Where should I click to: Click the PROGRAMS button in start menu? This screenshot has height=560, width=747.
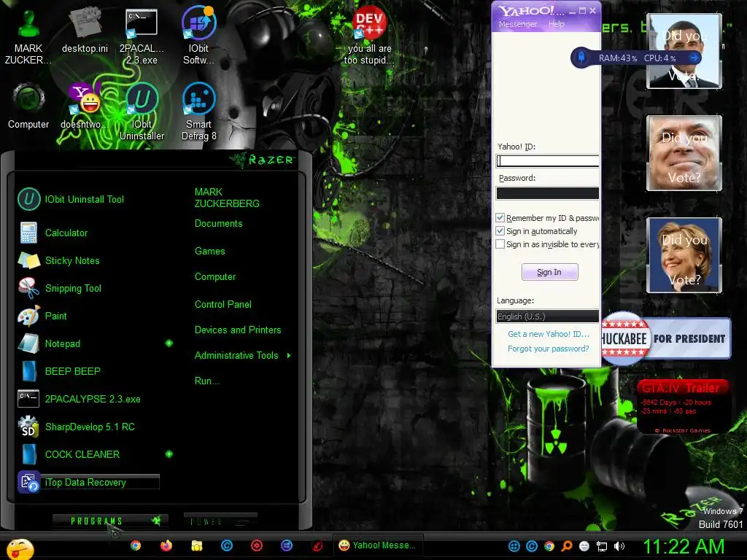coord(109,521)
